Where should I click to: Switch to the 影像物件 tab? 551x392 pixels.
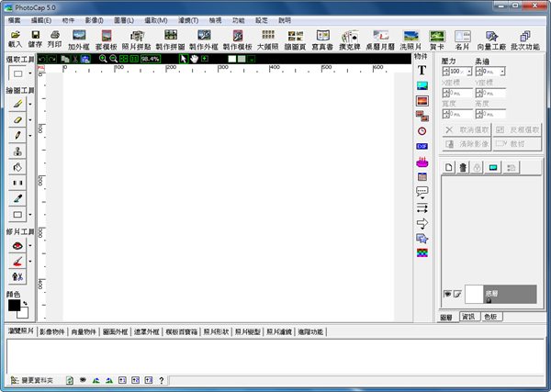(52, 332)
